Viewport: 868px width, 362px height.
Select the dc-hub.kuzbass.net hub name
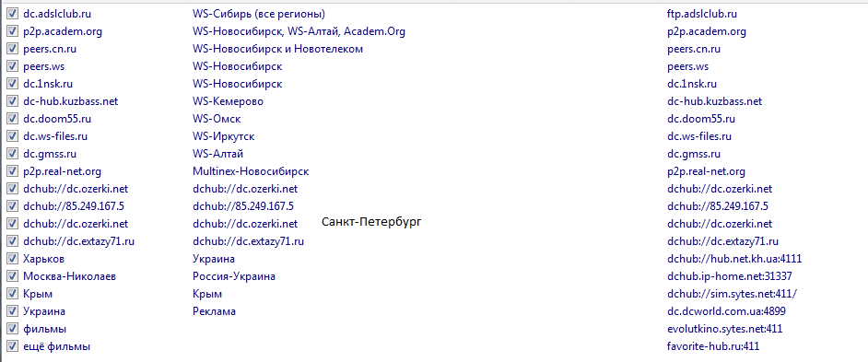pyautogui.click(x=70, y=101)
